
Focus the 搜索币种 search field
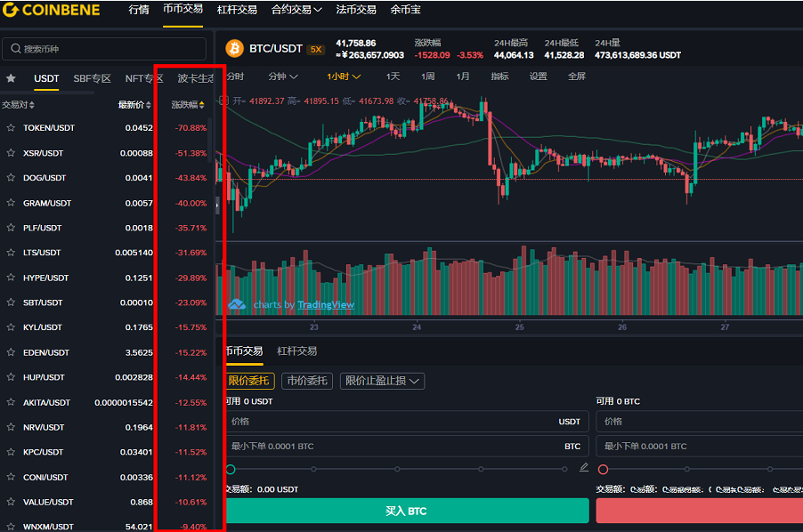104,49
